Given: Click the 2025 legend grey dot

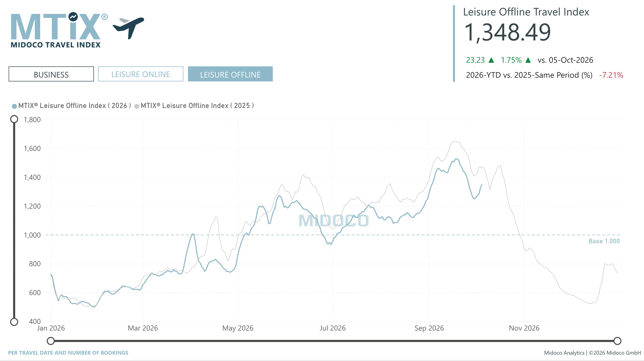Looking at the screenshot, I should (x=137, y=106).
